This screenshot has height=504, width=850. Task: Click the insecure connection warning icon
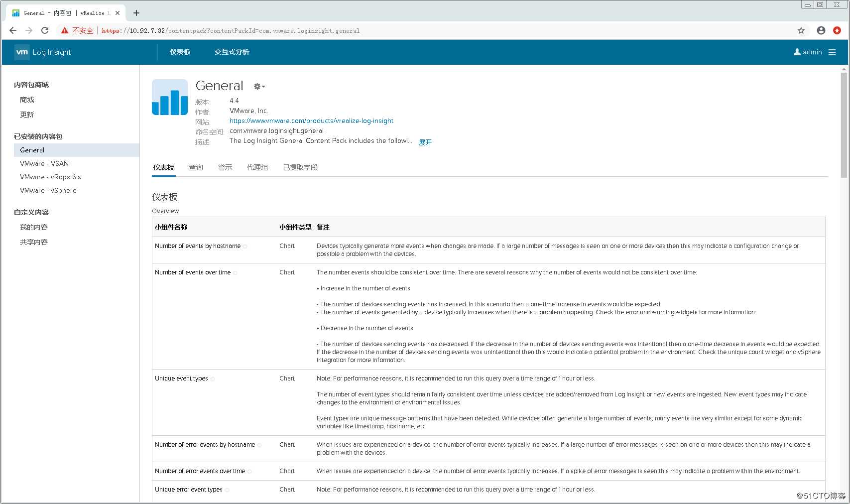(65, 30)
